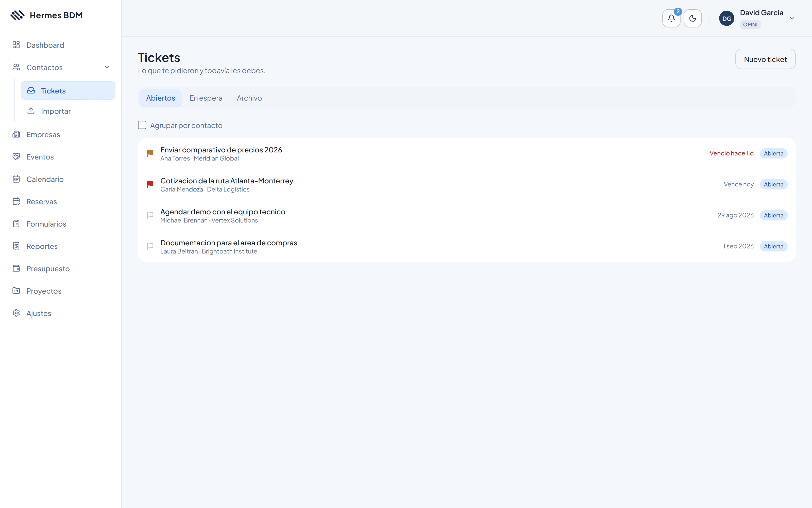Click the Calendario calendar icon

tap(16, 179)
